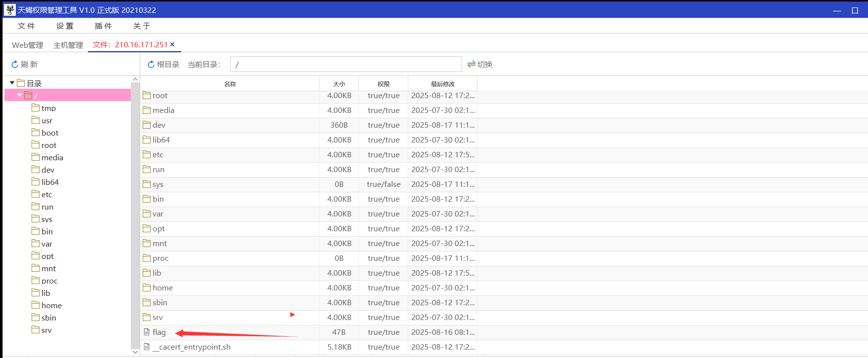Click the flag file icon
The image size is (868, 358).
point(147,332)
